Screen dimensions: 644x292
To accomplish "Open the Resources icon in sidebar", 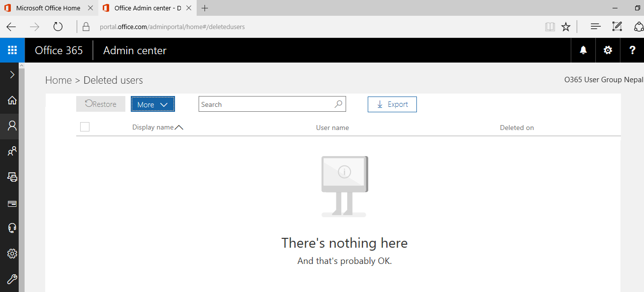I will click(12, 176).
